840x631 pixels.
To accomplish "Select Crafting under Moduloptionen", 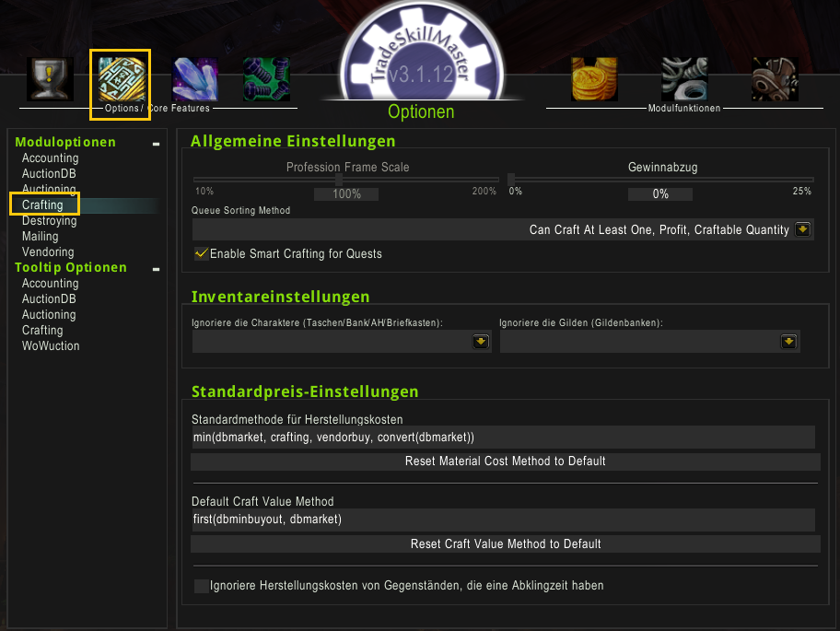I will coord(42,204).
